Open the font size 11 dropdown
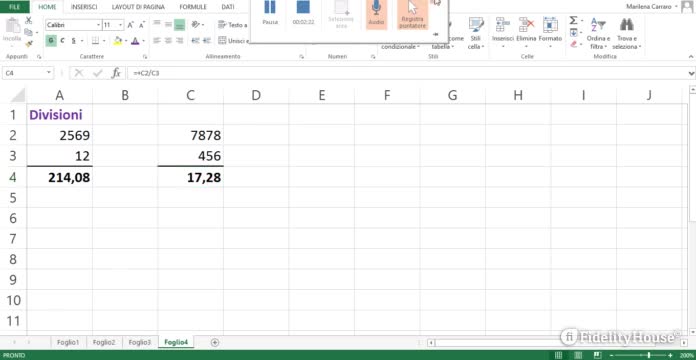 coord(120,25)
